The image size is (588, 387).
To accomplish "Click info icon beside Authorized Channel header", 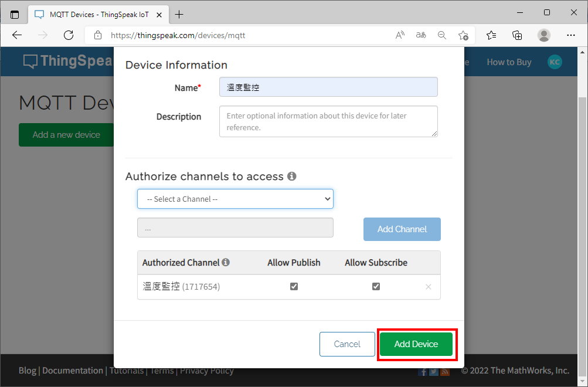I will tap(225, 262).
